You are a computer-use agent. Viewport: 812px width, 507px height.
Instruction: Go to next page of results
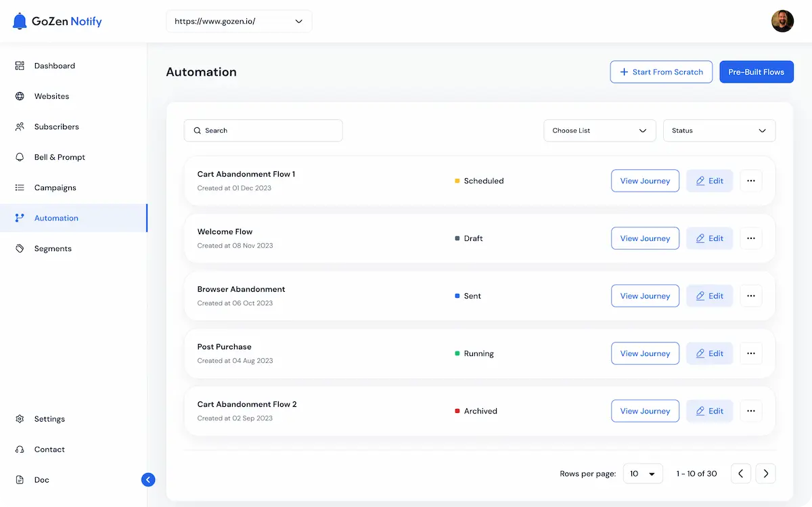(765, 474)
